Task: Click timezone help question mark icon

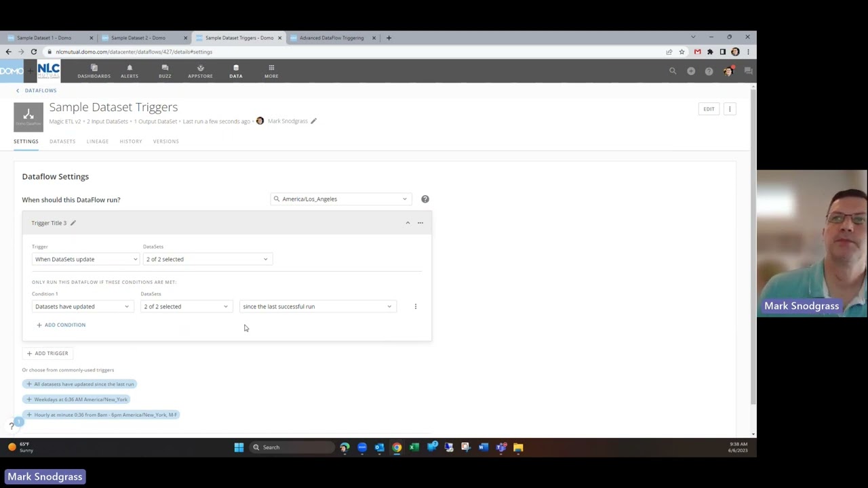Action: click(425, 199)
